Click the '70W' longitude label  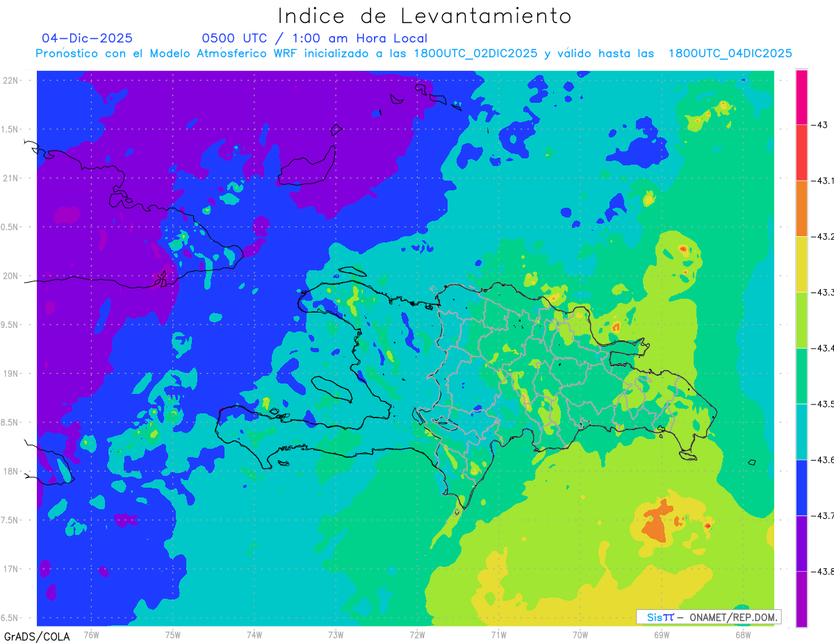[x=580, y=634]
